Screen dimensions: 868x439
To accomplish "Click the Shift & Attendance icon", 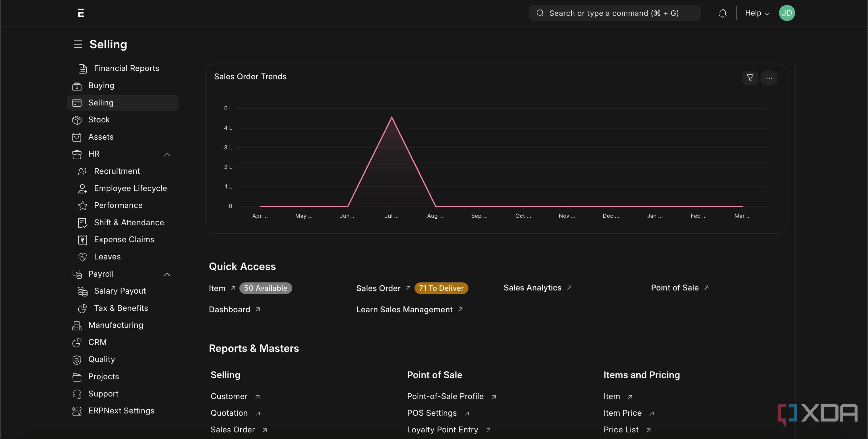I will (83, 223).
